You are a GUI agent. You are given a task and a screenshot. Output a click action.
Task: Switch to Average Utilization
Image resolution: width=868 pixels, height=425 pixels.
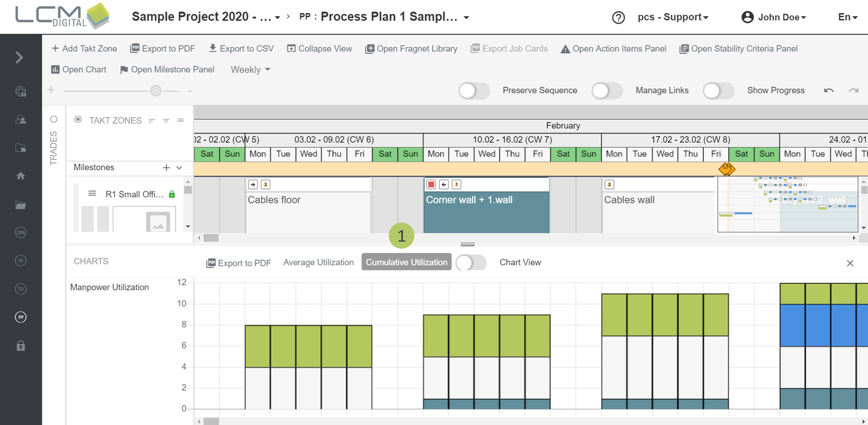pos(318,262)
